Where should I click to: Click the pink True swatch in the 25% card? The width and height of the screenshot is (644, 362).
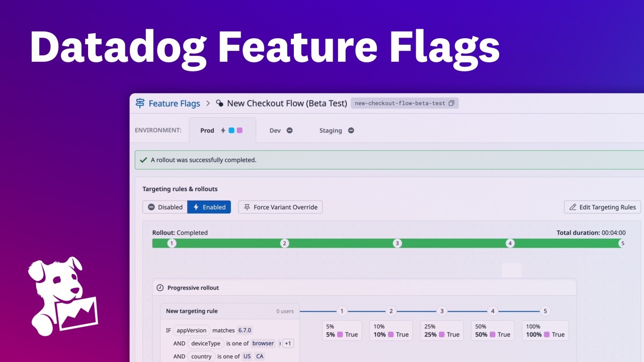point(442,334)
